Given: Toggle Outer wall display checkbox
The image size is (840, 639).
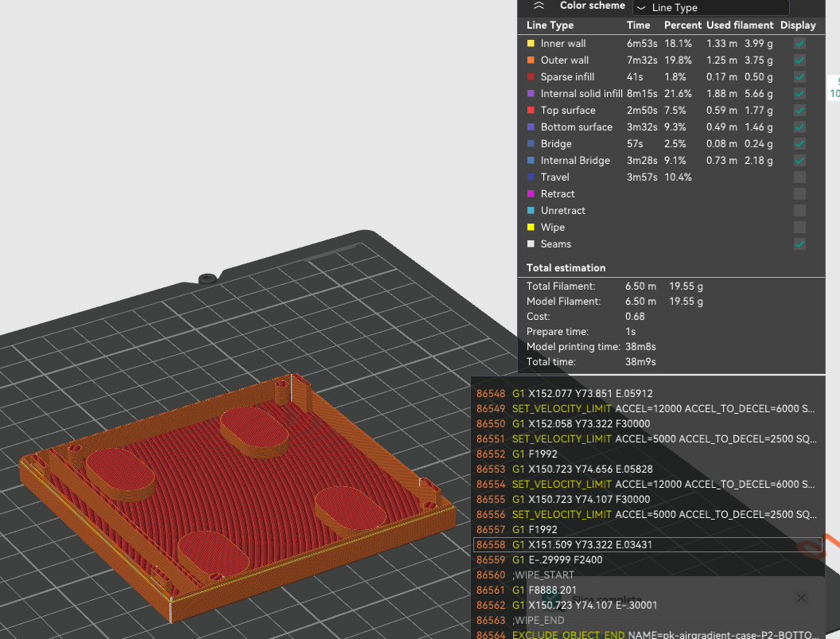Looking at the screenshot, I should (799, 60).
